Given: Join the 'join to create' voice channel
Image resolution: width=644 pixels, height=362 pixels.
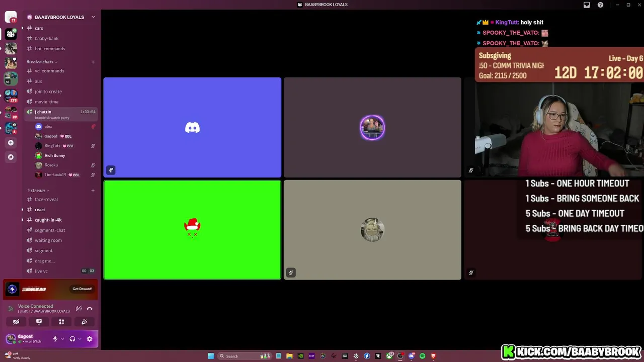Looking at the screenshot, I should (60, 92).
